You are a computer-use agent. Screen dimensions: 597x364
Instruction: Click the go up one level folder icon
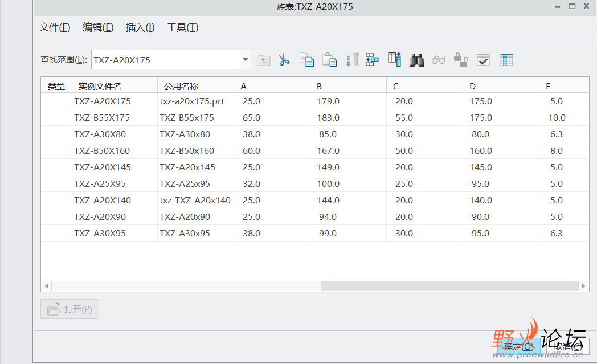[x=264, y=60]
